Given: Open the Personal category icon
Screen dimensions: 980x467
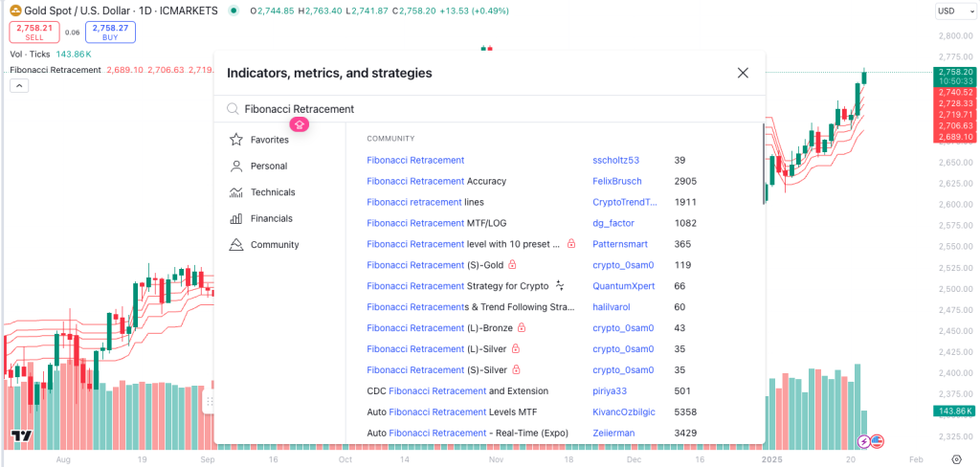Looking at the screenshot, I should click(x=235, y=166).
